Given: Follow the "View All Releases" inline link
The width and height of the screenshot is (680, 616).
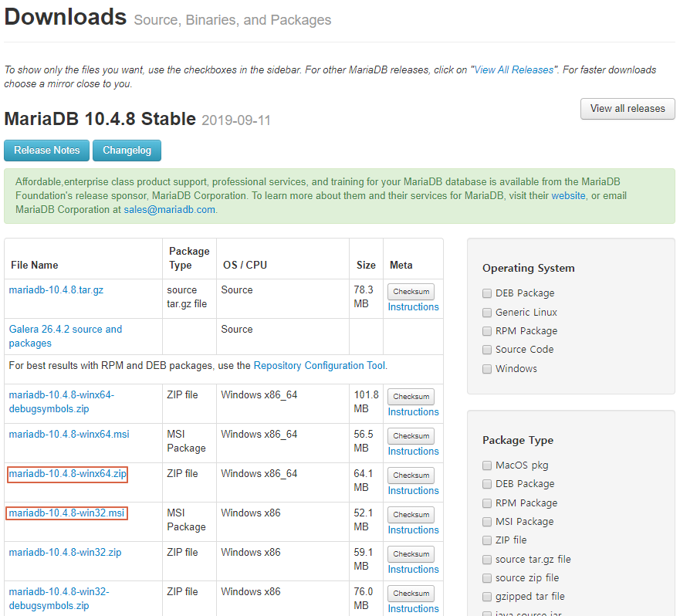Looking at the screenshot, I should click(513, 69).
